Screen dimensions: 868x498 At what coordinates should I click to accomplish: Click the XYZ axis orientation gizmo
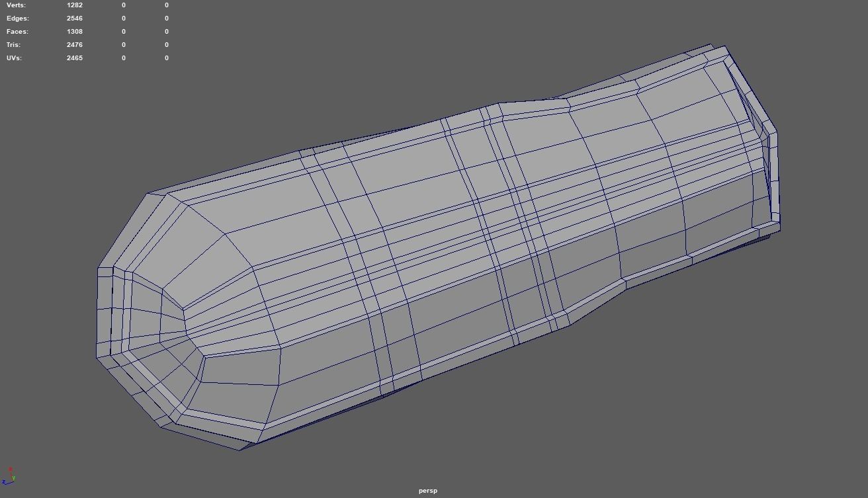pos(9,477)
